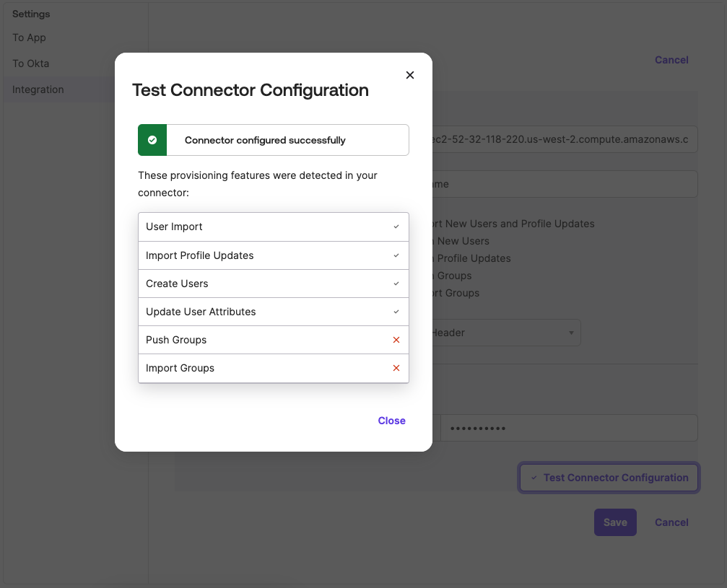Click the input field ending in 'me'
This screenshot has height=588, width=727.
(x=565, y=184)
